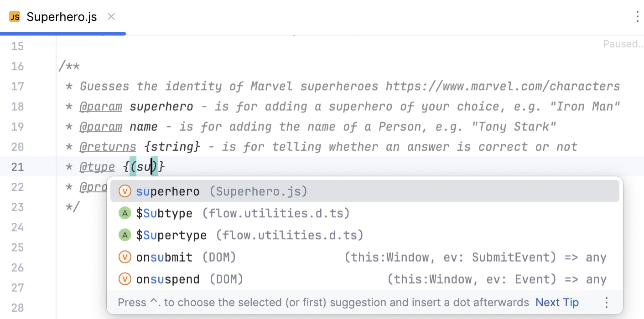This screenshot has width=644, height=319.
Task: Click the JS file type icon on the tab
Action: (15, 16)
